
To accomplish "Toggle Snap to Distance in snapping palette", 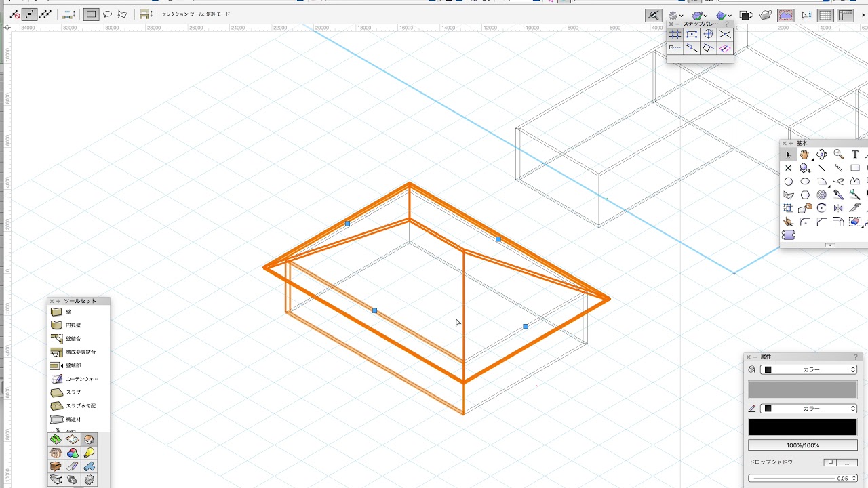I will [x=692, y=48].
